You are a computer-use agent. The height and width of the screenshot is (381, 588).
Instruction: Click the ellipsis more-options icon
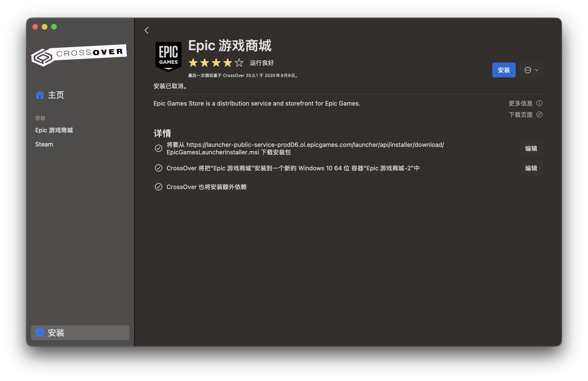point(528,70)
